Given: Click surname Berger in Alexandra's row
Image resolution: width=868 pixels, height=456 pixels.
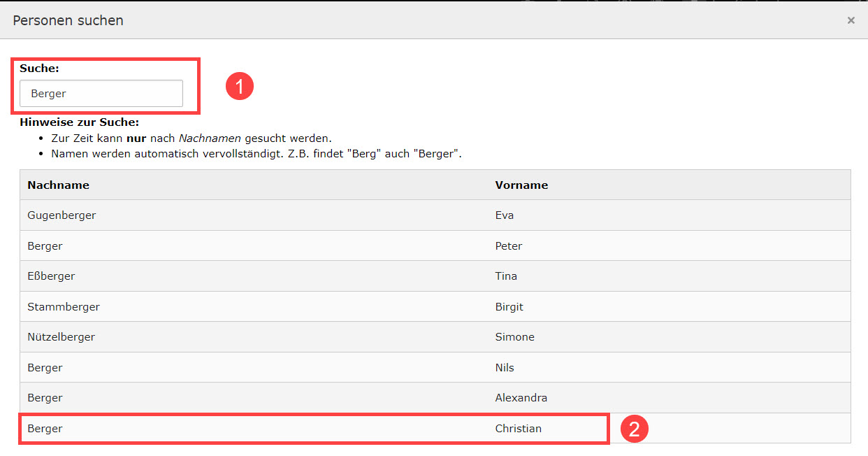Looking at the screenshot, I should pyautogui.click(x=45, y=398).
